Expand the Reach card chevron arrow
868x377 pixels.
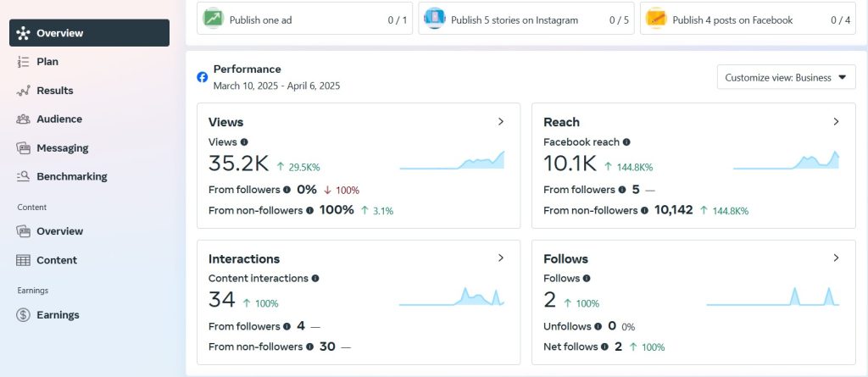click(836, 122)
